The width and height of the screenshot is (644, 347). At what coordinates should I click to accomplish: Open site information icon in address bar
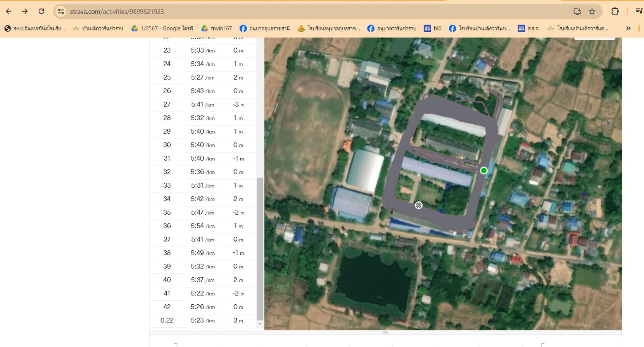[x=61, y=11]
